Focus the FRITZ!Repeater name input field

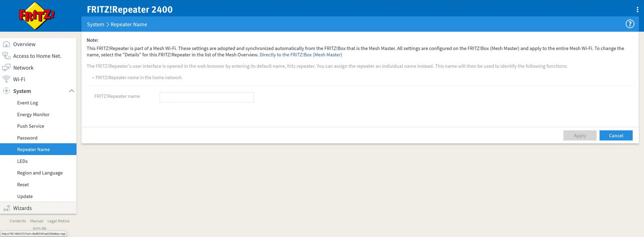click(x=207, y=97)
